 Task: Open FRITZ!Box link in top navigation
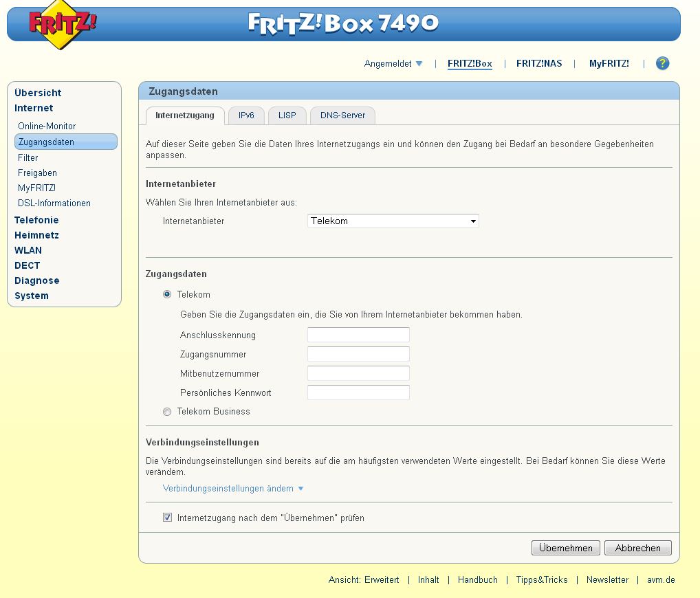(x=470, y=64)
